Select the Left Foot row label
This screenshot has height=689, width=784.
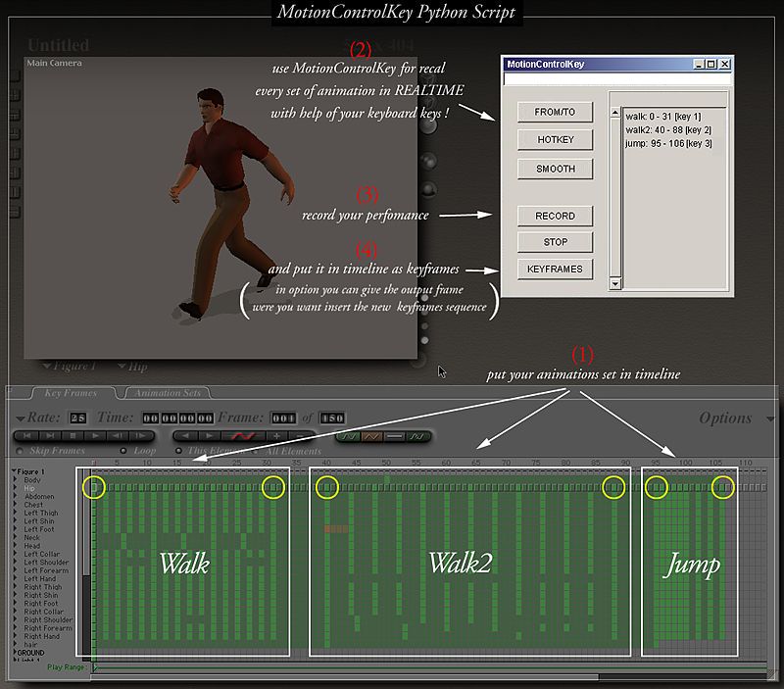tap(39, 529)
